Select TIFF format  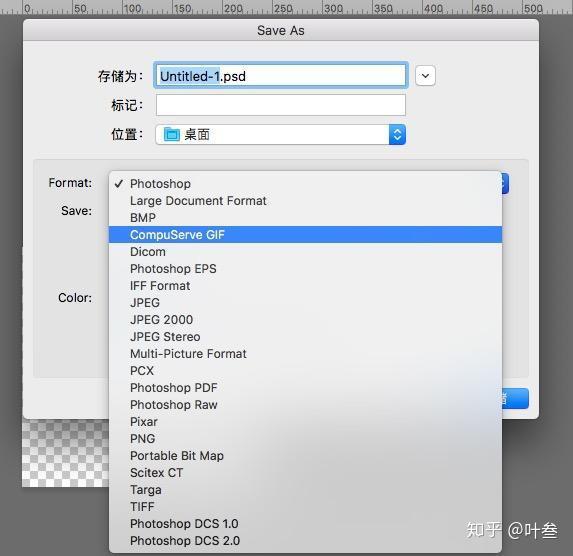[x=305, y=507]
